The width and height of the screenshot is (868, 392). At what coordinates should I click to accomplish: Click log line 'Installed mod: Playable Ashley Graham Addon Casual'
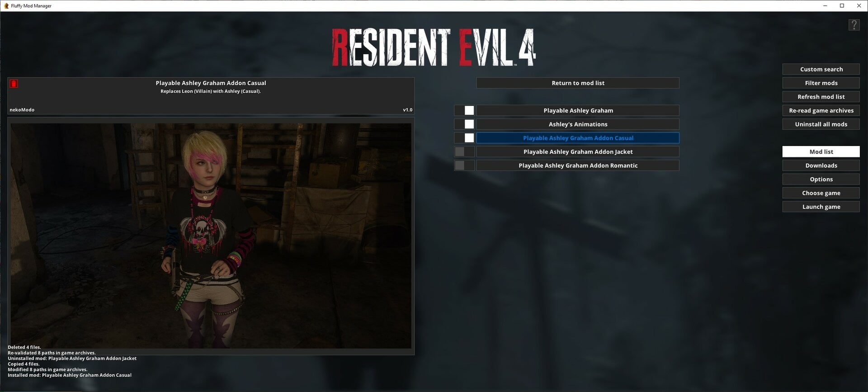coord(70,375)
